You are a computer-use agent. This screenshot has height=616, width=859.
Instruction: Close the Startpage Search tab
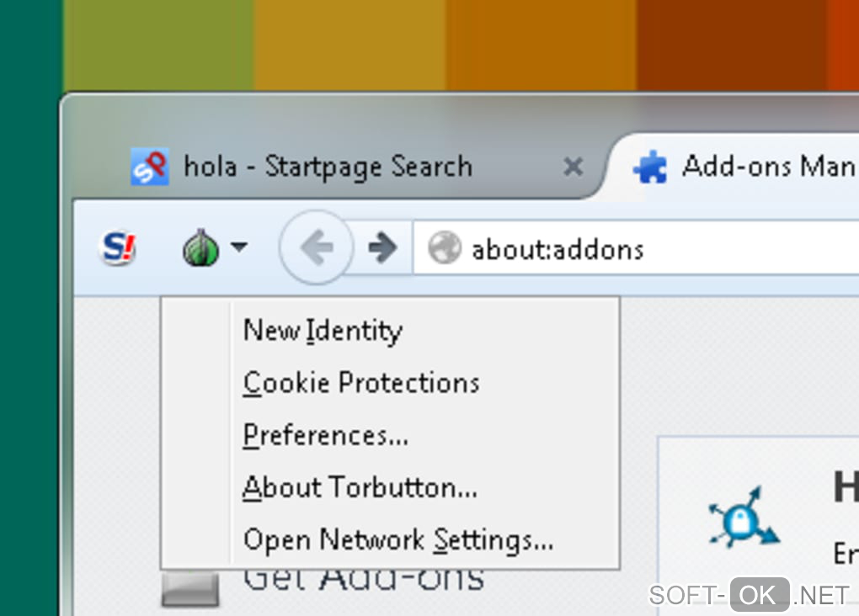coord(573,167)
